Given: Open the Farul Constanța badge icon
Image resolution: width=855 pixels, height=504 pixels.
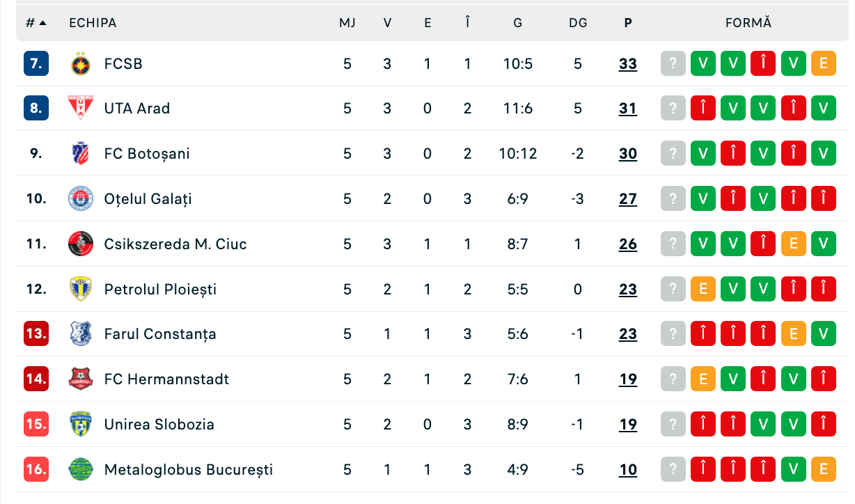Looking at the screenshot, I should [x=81, y=334].
